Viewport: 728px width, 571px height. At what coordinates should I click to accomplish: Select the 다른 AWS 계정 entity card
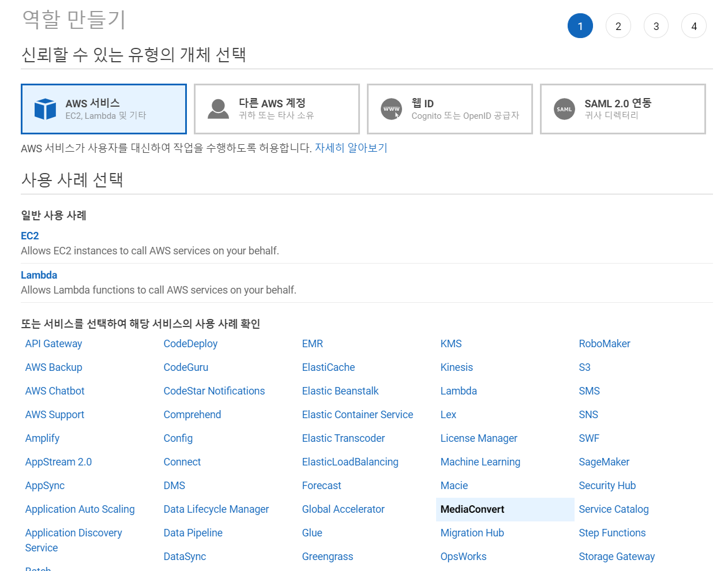277,109
